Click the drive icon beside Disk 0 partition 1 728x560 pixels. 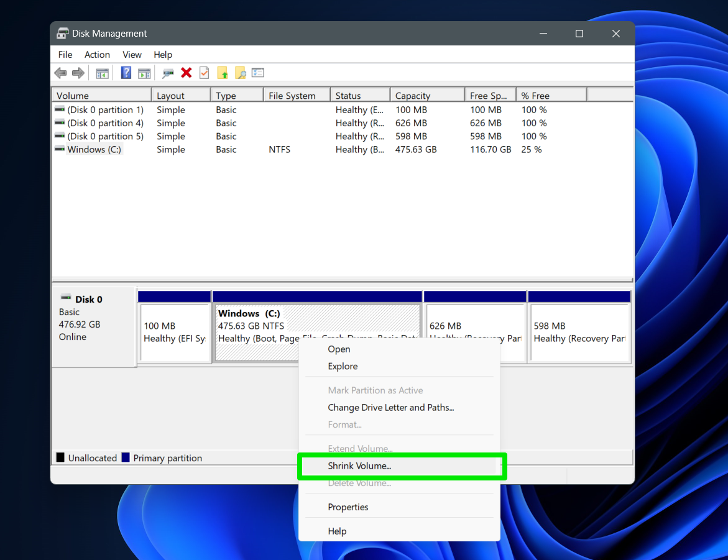click(60, 109)
